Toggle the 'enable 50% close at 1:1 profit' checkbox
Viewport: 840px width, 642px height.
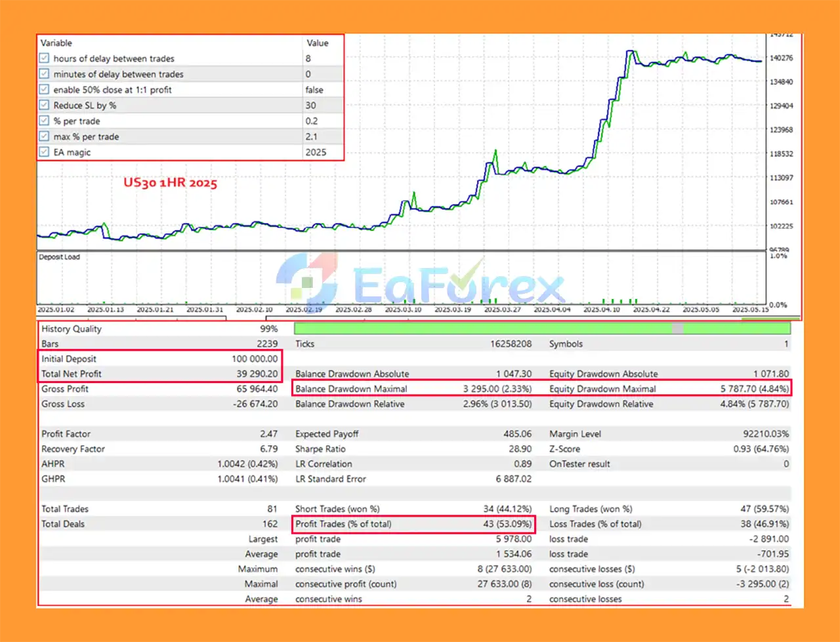click(45, 90)
